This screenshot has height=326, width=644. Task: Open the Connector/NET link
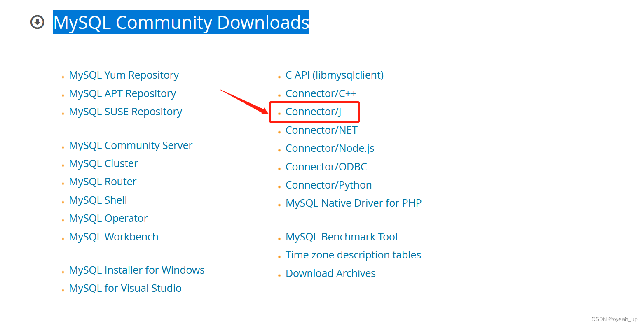(321, 130)
